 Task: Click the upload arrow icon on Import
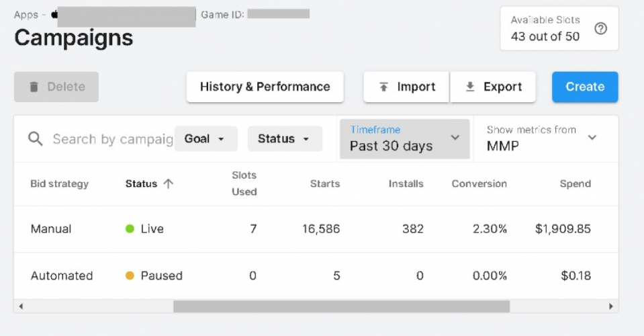pos(384,87)
